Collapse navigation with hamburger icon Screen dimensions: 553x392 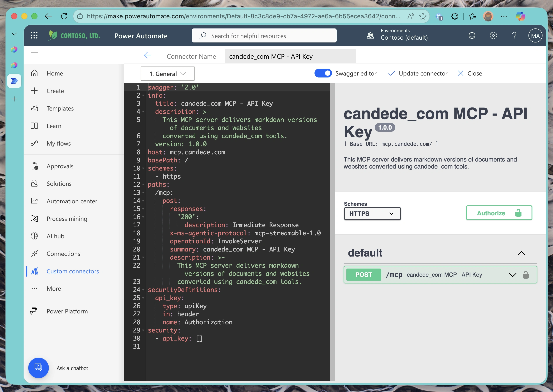34,55
